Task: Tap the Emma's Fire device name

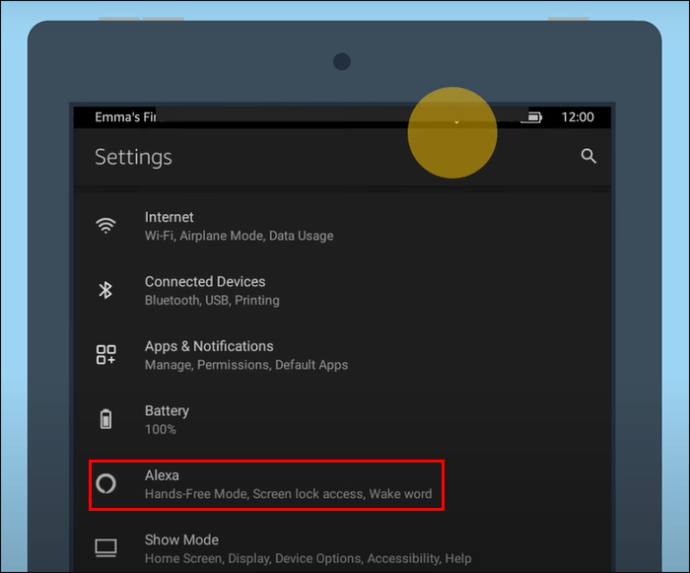Action: pos(125,117)
